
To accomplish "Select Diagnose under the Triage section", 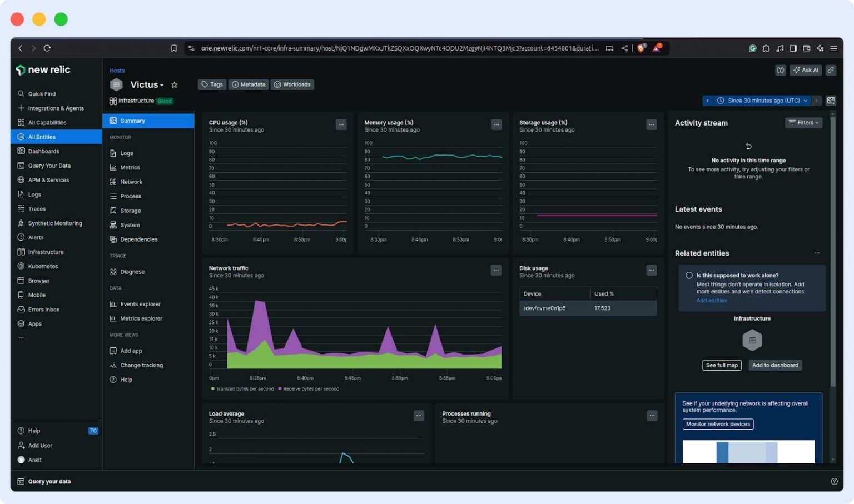I will point(132,272).
